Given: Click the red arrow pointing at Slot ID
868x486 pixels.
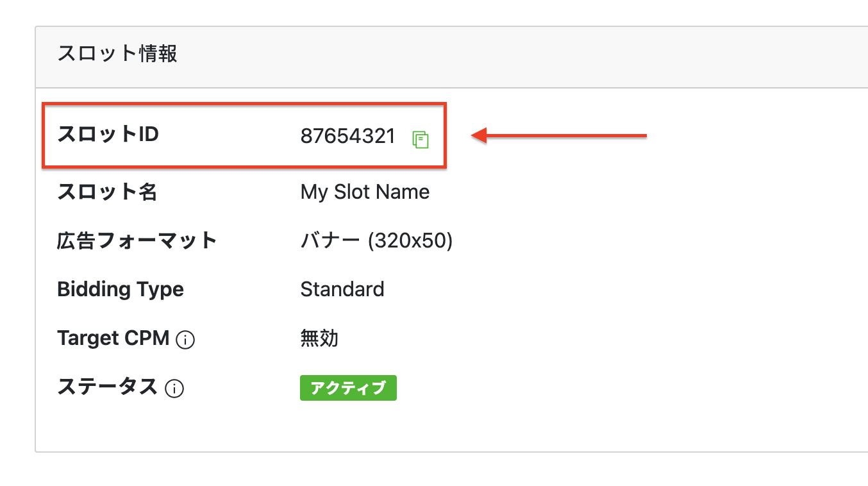Looking at the screenshot, I should click(558, 135).
